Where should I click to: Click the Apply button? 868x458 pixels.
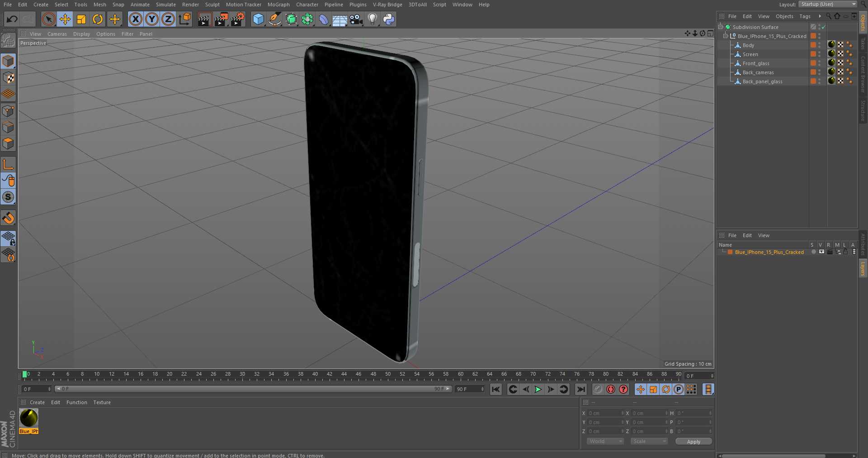pyautogui.click(x=693, y=441)
